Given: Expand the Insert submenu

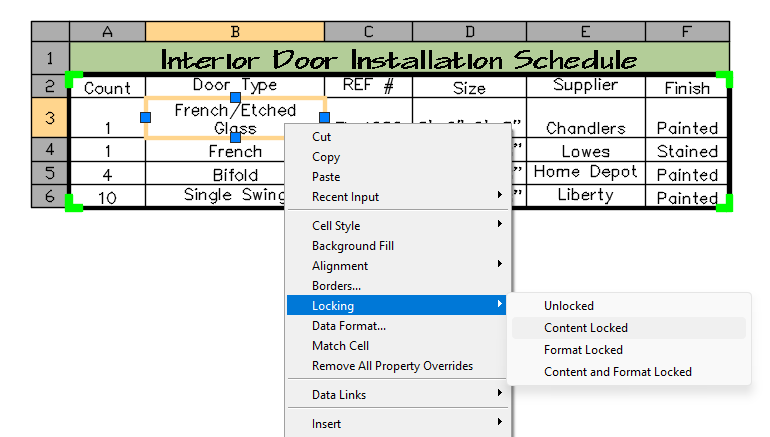Looking at the screenshot, I should tap(326, 424).
